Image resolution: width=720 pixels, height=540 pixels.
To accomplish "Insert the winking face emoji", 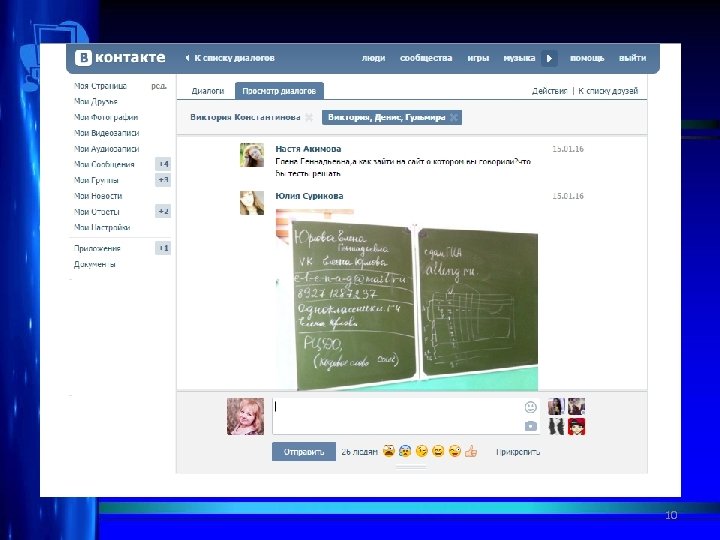I will coord(422,451).
